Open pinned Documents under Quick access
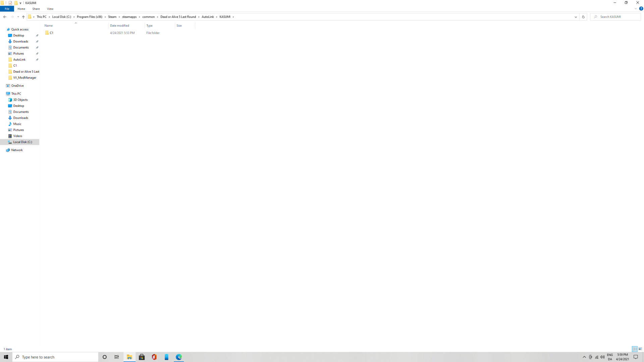 [x=21, y=48]
